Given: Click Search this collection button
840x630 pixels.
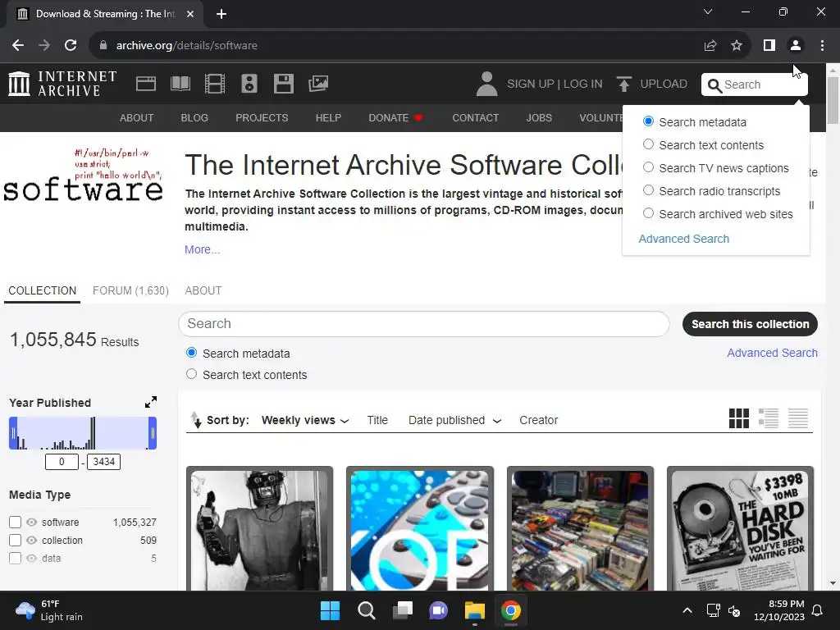Looking at the screenshot, I should tap(750, 324).
